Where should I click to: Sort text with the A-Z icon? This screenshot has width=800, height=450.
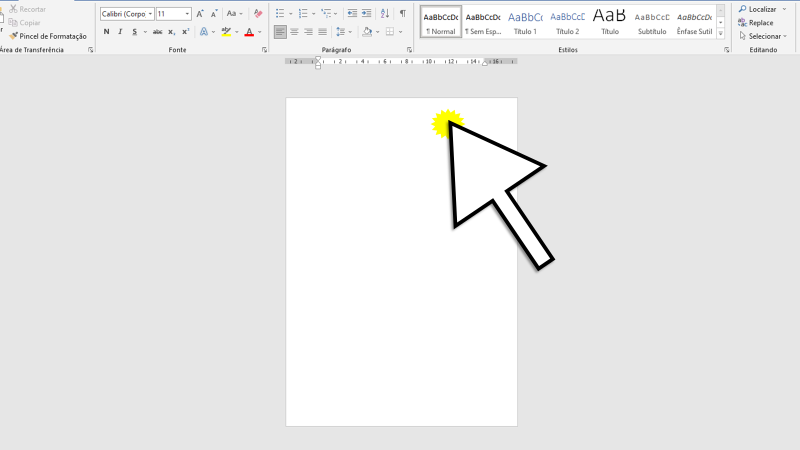[385, 14]
